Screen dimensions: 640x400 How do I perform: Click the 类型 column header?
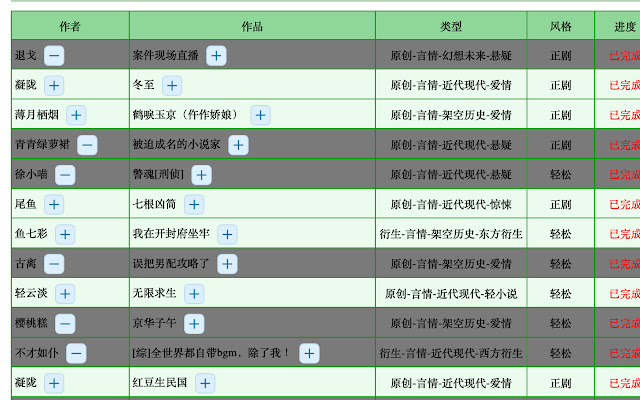coord(451,26)
